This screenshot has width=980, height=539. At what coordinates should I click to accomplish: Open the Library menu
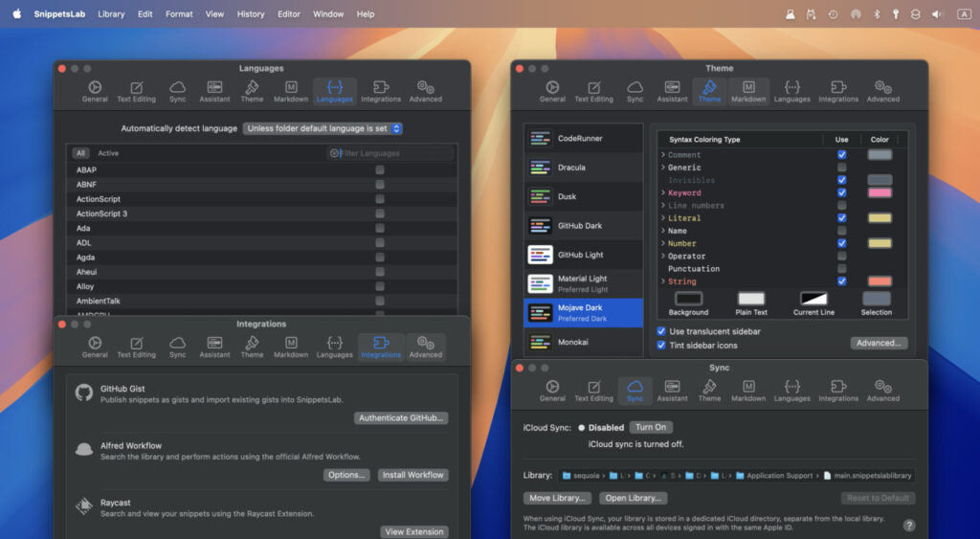point(111,13)
